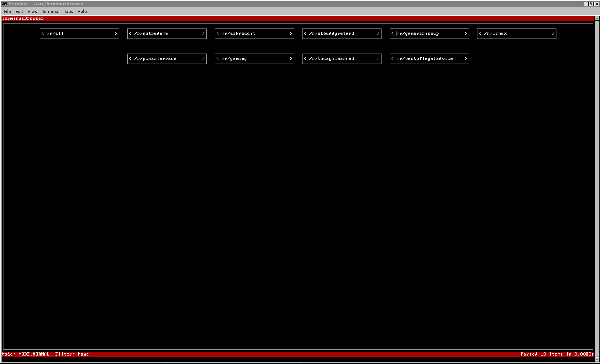Screen dimensions: 600x364
Task: Click right angle bracket of /r/linux
Action: [x=553, y=34]
